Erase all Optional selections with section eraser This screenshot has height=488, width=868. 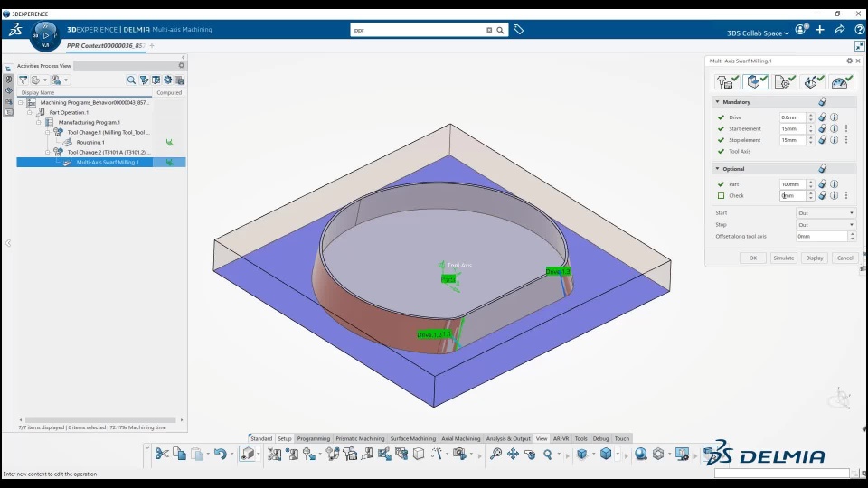pyautogui.click(x=822, y=168)
